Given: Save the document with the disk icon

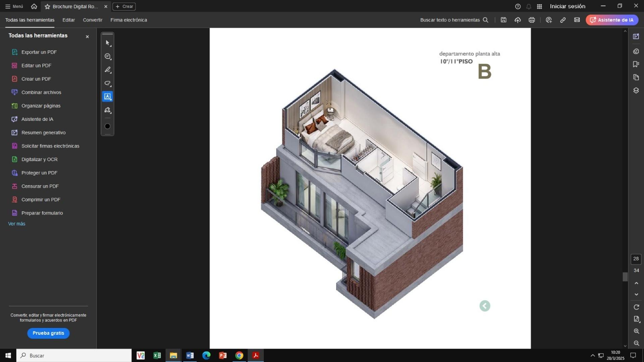Looking at the screenshot, I should point(503,20).
